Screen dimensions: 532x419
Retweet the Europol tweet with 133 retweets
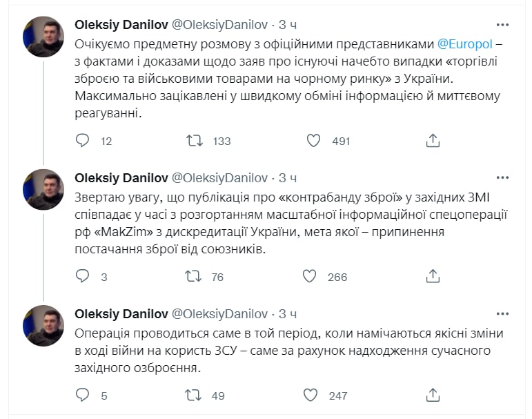point(195,141)
